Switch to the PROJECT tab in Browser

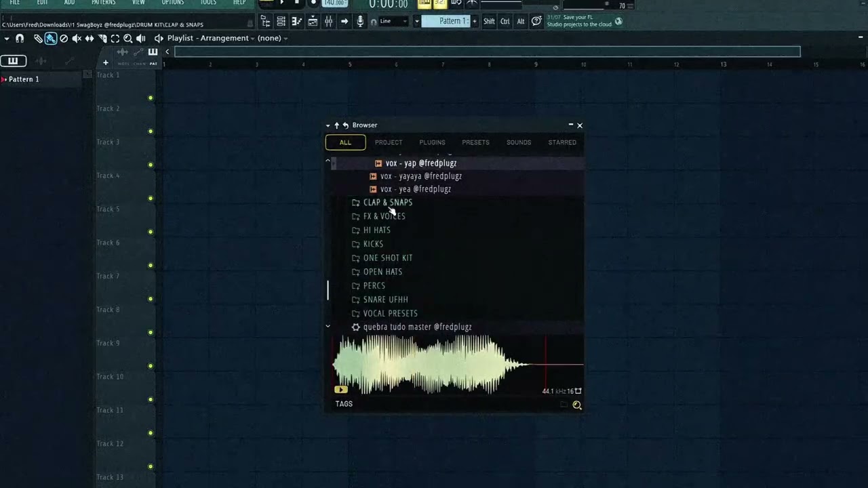pos(389,142)
